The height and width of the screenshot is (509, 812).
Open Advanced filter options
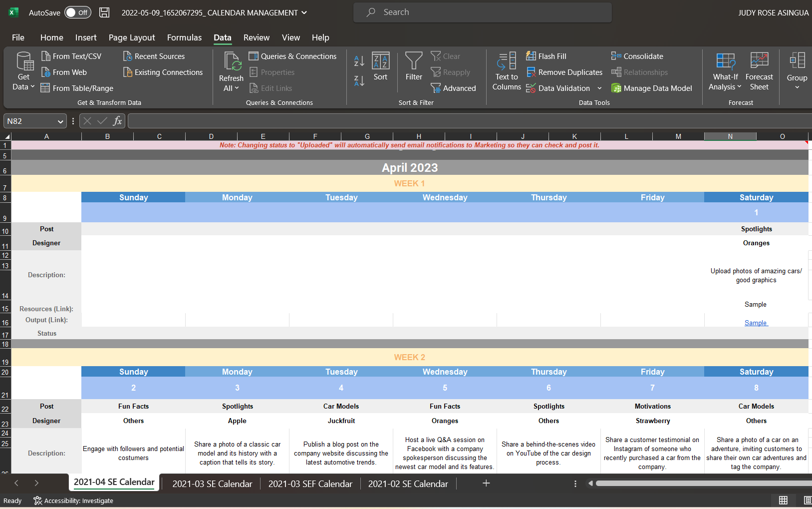tap(454, 88)
